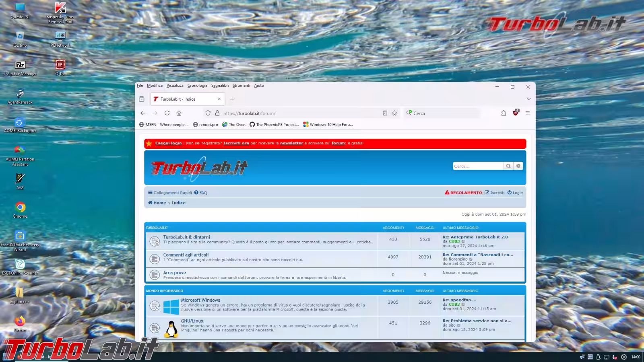Expand the Collegamenti Rapidi dropdown
Screen dimensions: 644x362
170,193
